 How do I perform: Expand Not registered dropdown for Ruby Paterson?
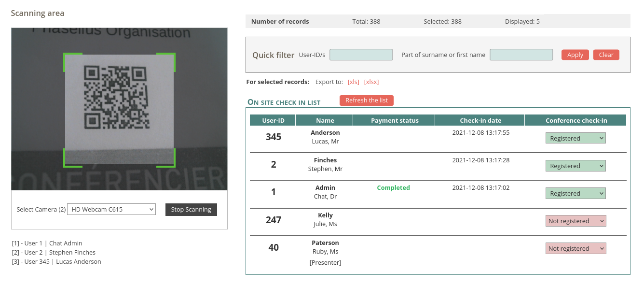[576, 248]
